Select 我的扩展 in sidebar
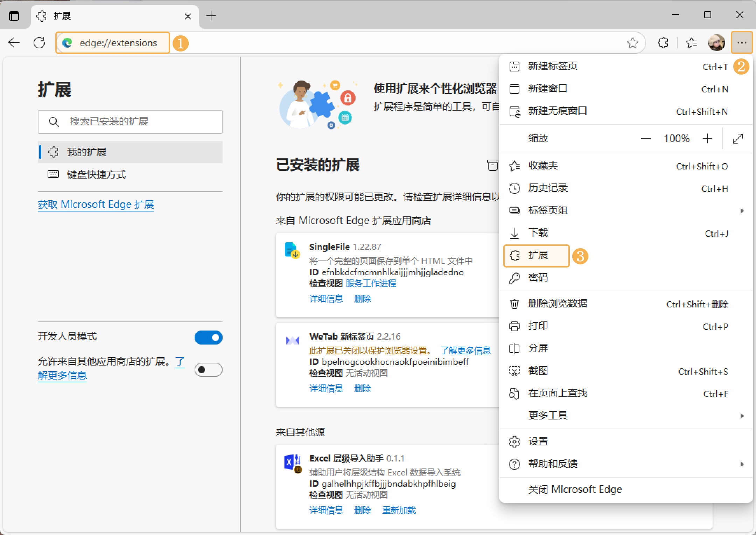Image resolution: width=756 pixels, height=535 pixels. [130, 152]
